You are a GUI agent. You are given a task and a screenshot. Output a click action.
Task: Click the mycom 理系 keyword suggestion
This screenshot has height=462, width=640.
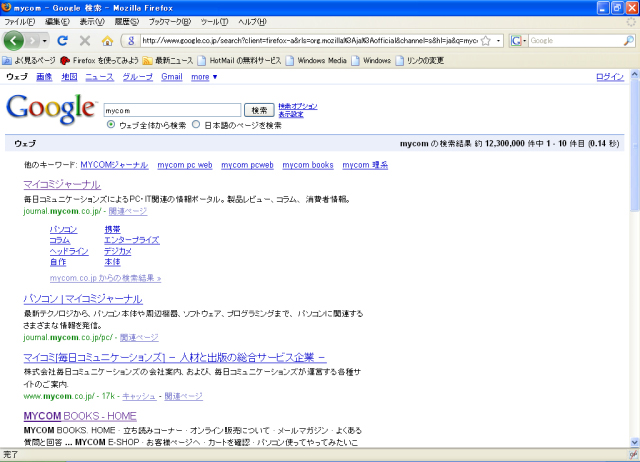click(x=365, y=165)
